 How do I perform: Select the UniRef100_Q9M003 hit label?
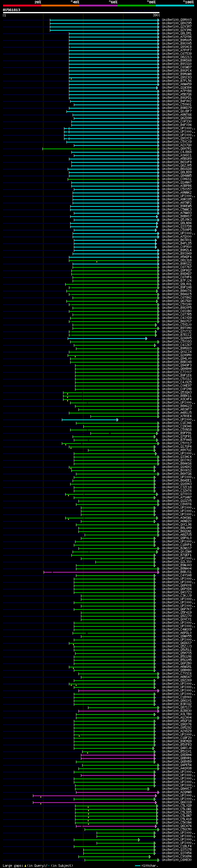177,20
